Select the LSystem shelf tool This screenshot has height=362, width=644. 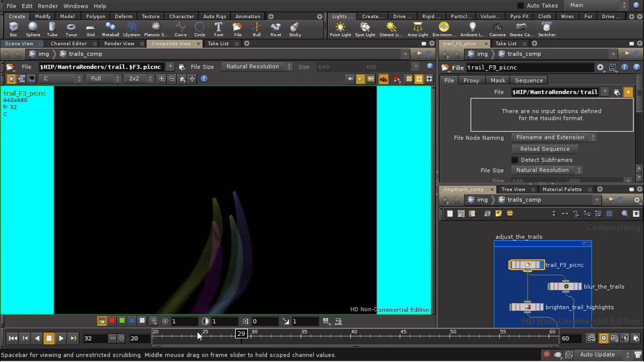[x=132, y=29]
